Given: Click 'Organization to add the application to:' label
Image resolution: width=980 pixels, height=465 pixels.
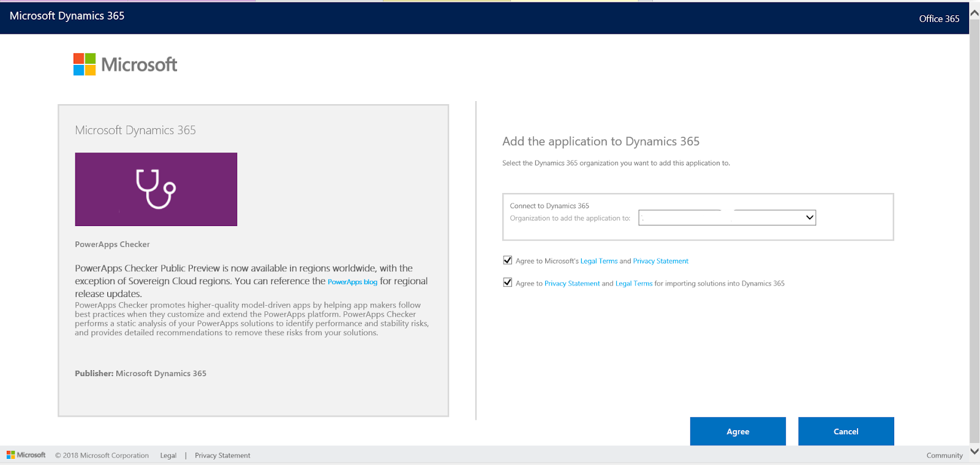Looking at the screenshot, I should tap(570, 218).
